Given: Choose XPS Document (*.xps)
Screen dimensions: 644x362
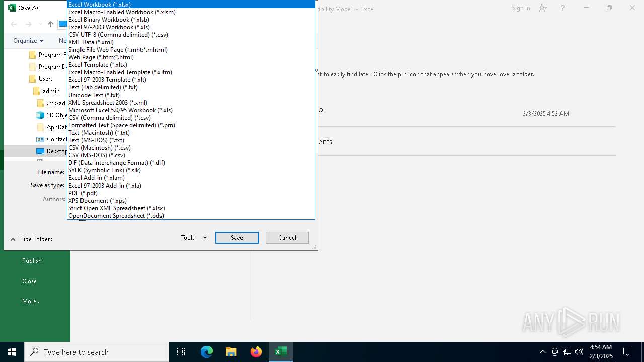Looking at the screenshot, I should point(191,201).
